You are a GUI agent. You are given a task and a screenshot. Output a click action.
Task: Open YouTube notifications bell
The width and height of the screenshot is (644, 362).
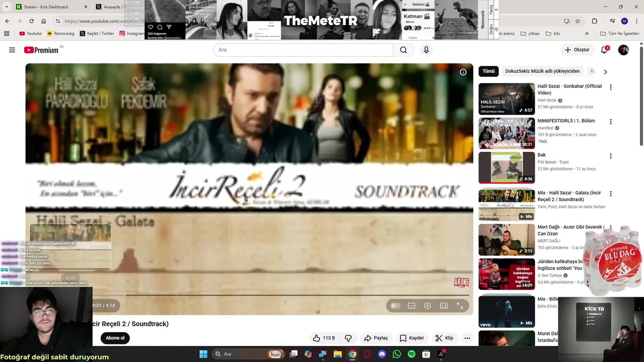pyautogui.click(x=605, y=50)
